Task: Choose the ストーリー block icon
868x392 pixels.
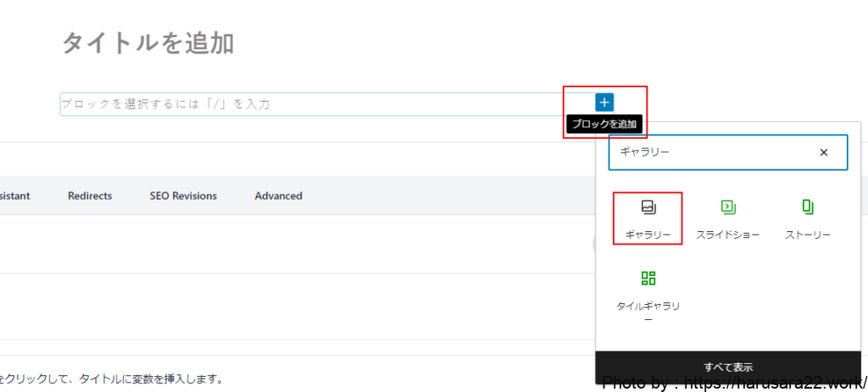Action: (x=807, y=207)
